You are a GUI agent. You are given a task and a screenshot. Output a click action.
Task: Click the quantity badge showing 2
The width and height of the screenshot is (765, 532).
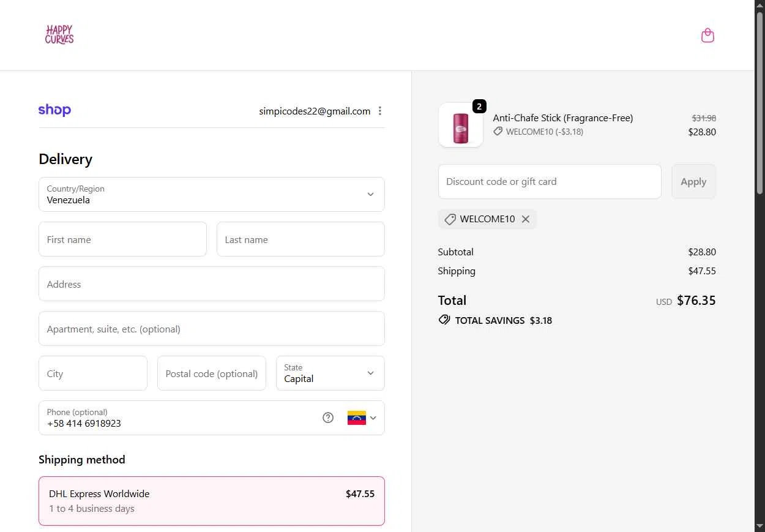tap(479, 107)
